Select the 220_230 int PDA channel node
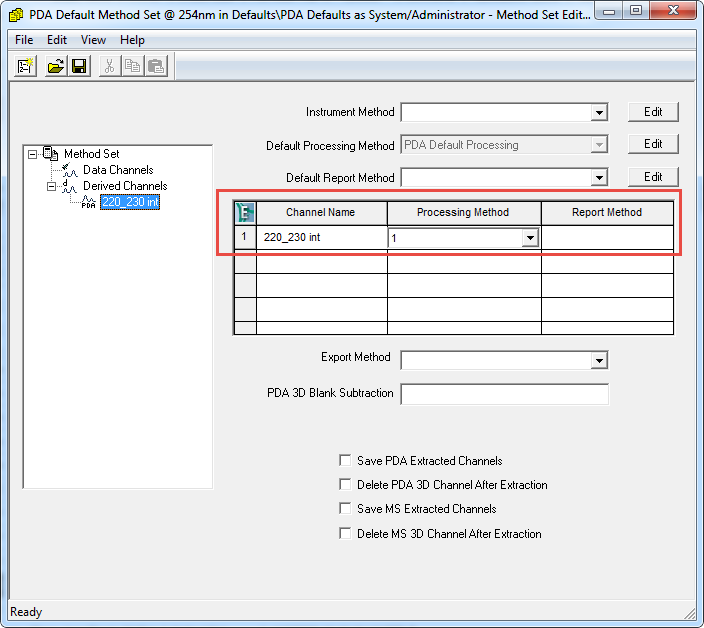Screen dimensions: 704x628 click(x=130, y=202)
